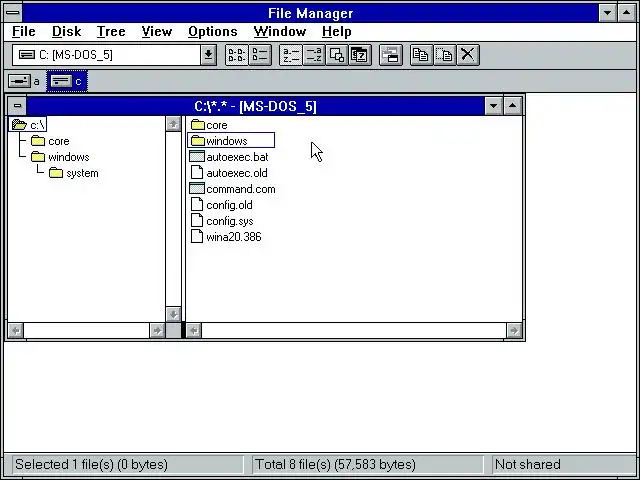640x480 pixels.
Task: Click 'Not shared' status text
Action: pyautogui.click(x=527, y=464)
